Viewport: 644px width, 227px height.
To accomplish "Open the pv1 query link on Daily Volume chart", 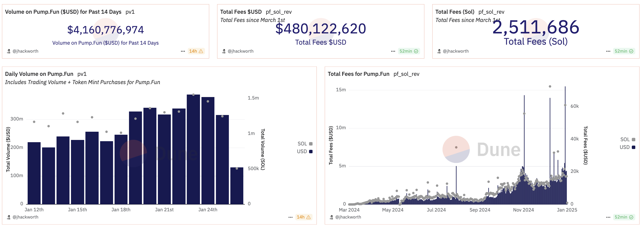I will [82, 74].
